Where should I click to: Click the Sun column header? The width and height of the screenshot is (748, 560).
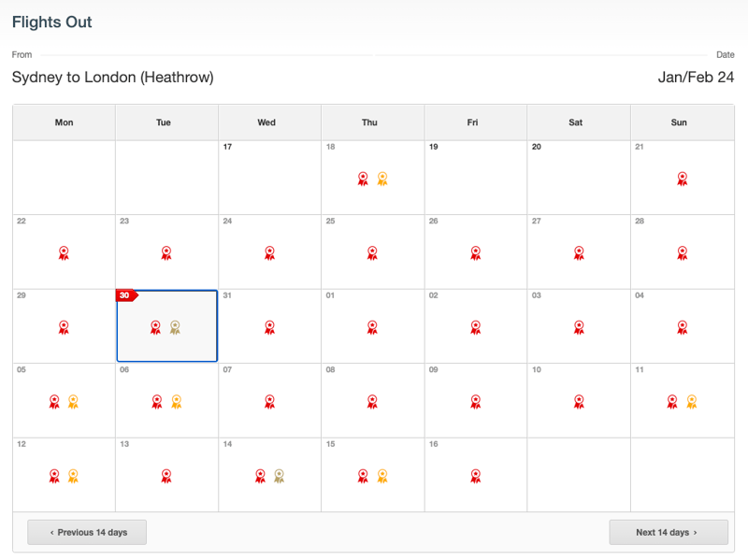click(683, 122)
